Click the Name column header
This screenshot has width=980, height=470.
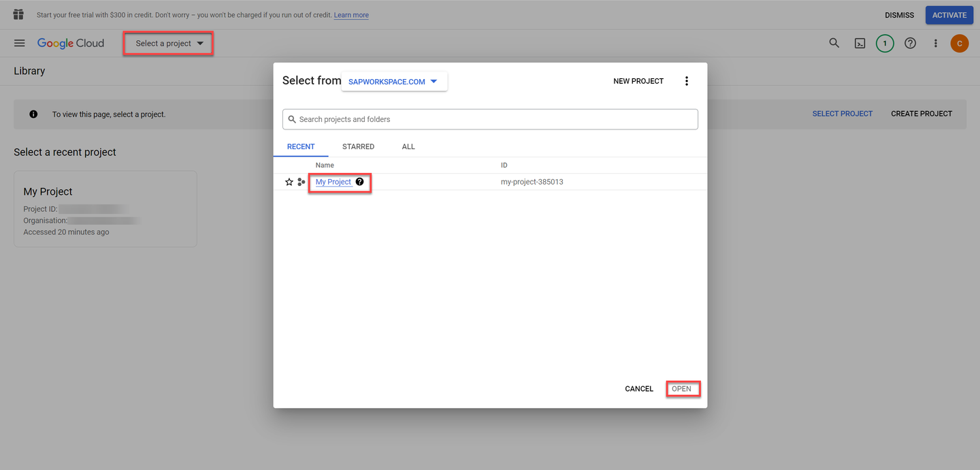click(325, 165)
